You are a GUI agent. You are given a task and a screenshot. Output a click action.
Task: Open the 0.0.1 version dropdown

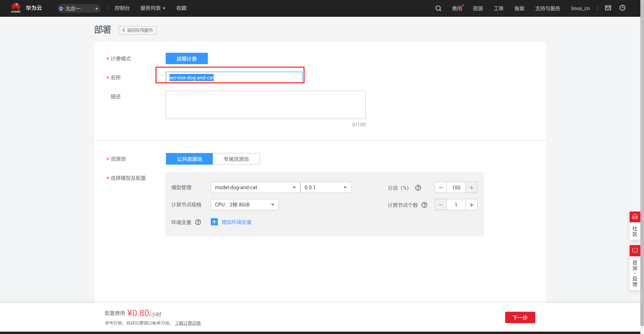tap(326, 187)
